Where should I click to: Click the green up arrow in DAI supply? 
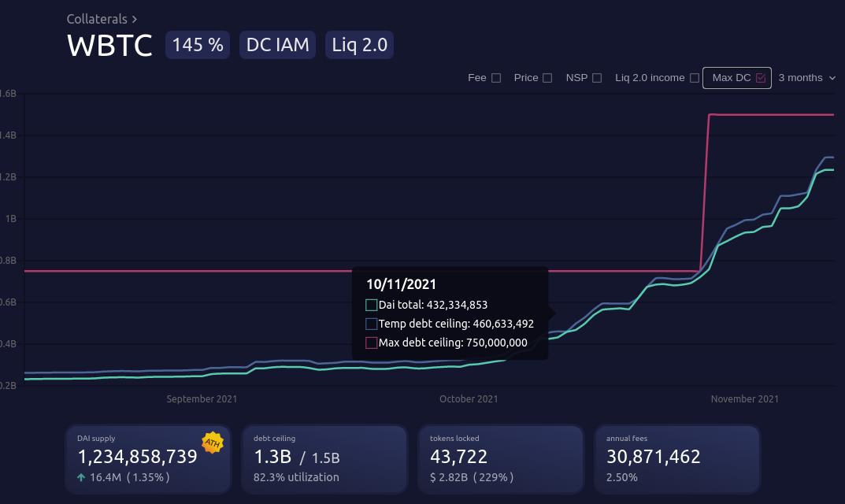(x=81, y=477)
